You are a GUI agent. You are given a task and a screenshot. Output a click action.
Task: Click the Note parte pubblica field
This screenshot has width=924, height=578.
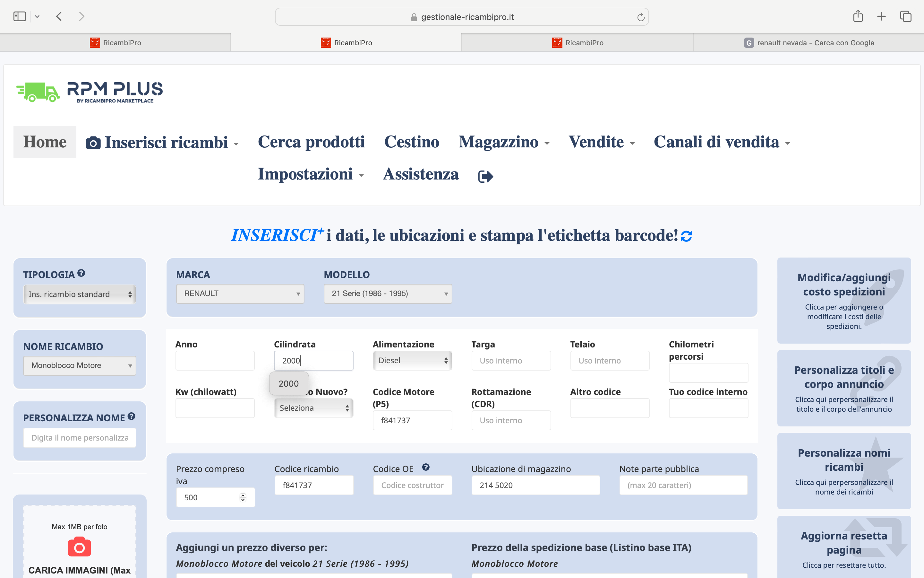683,485
